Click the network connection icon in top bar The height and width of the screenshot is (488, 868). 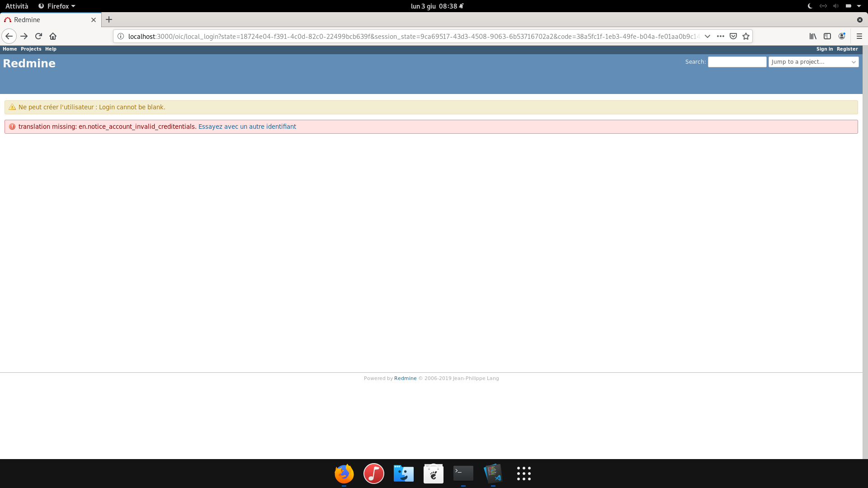coord(823,6)
